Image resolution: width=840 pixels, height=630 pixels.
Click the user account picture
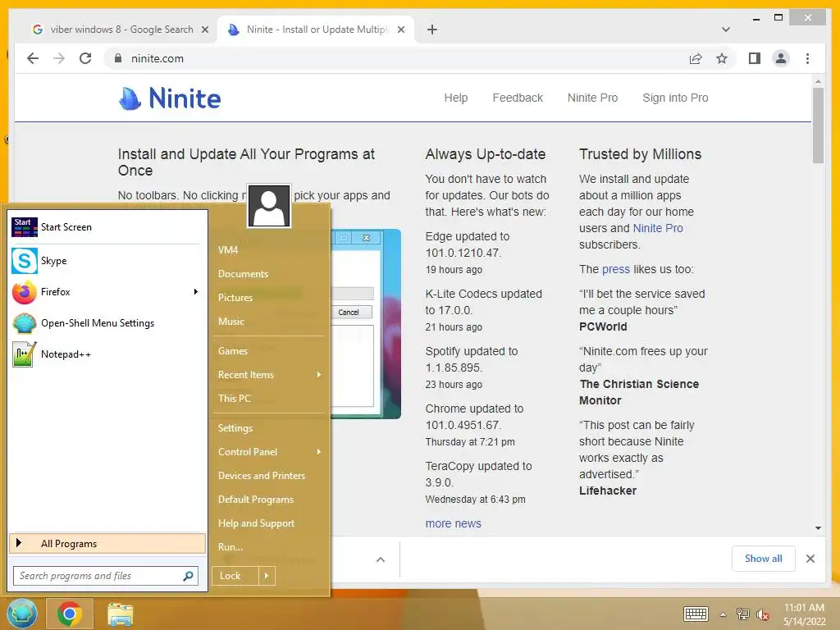coord(269,206)
